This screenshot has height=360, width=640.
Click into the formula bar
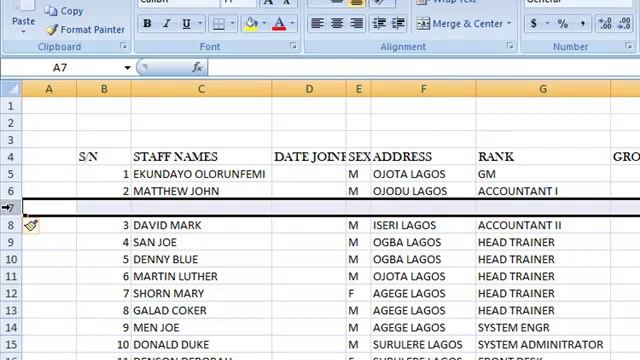pyautogui.click(x=424, y=67)
